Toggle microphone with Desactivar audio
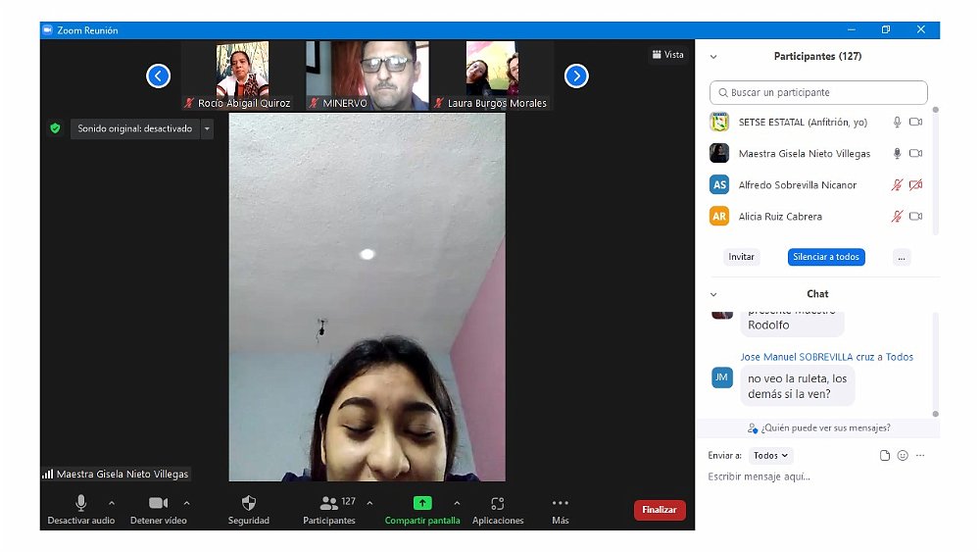980x552 pixels. [81, 503]
